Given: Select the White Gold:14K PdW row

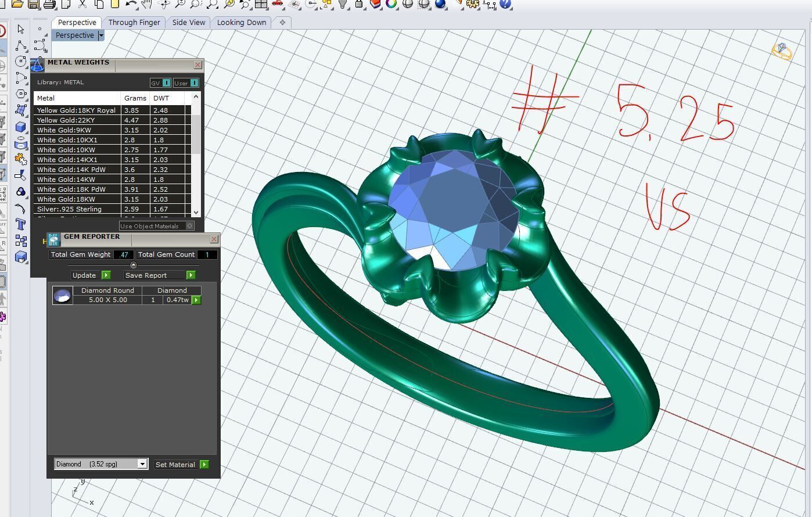Looking at the screenshot, I should (x=113, y=170).
